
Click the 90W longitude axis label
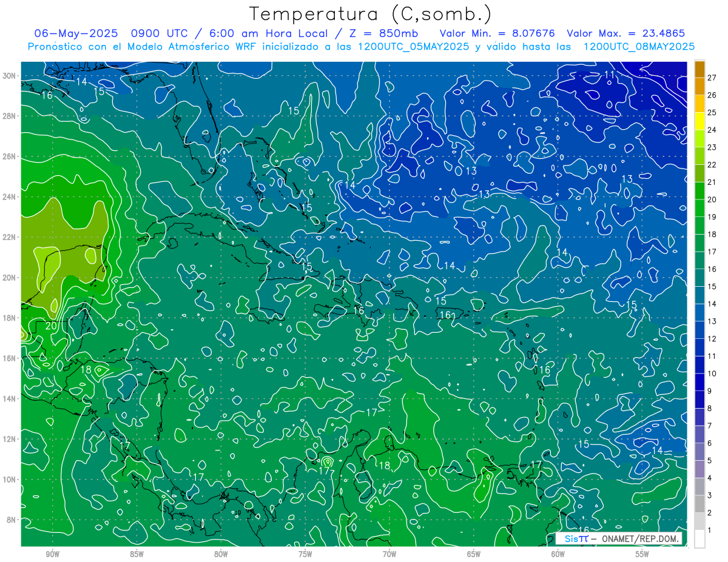pyautogui.click(x=52, y=554)
